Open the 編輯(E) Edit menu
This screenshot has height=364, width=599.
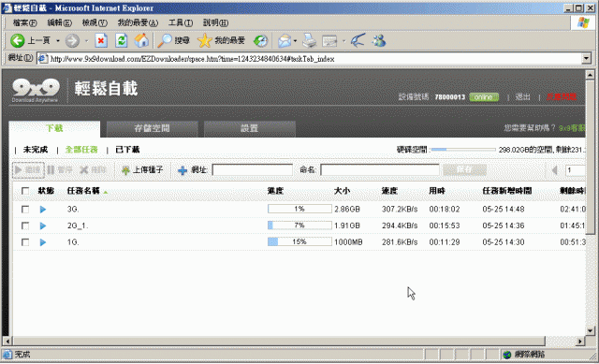pyautogui.click(x=59, y=22)
